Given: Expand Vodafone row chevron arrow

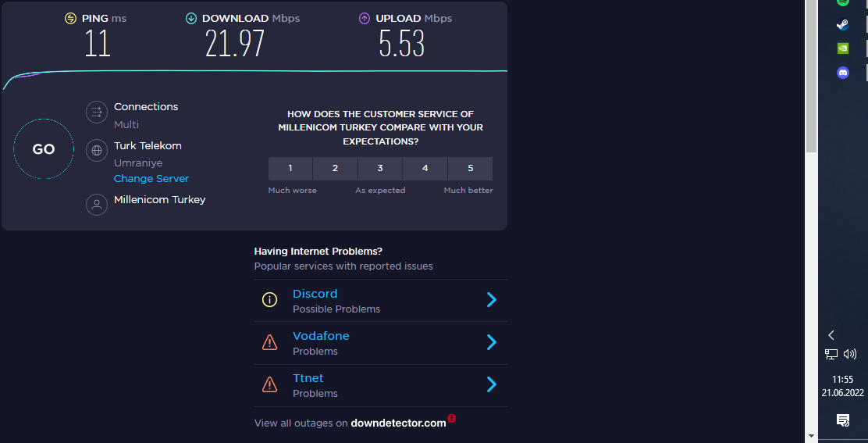Looking at the screenshot, I should (x=492, y=342).
